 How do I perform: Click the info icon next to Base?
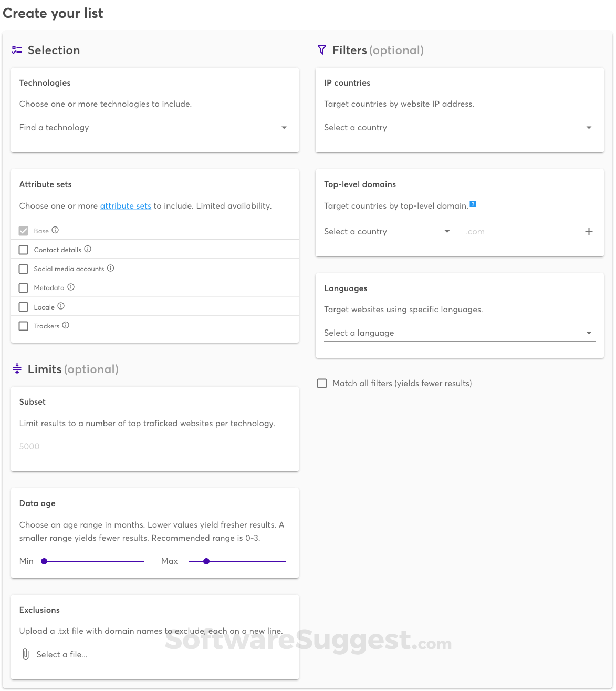pos(55,230)
